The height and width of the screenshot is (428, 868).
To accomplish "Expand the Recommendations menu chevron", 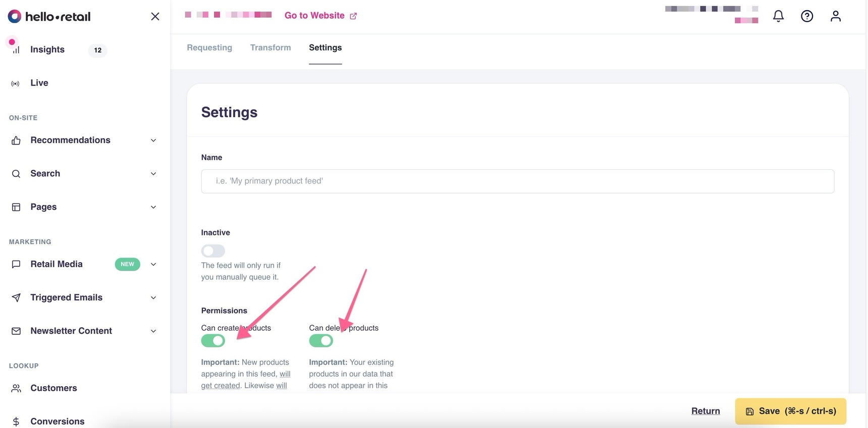I will [x=153, y=141].
